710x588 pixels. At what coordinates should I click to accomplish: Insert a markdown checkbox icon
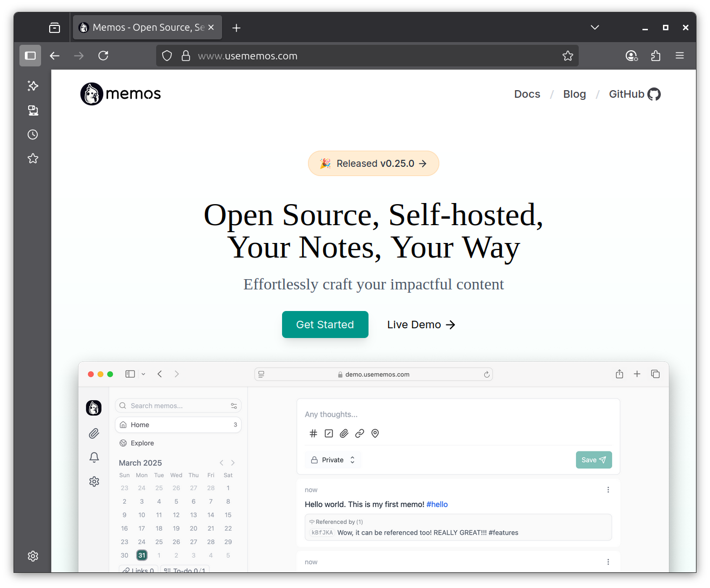coord(329,434)
